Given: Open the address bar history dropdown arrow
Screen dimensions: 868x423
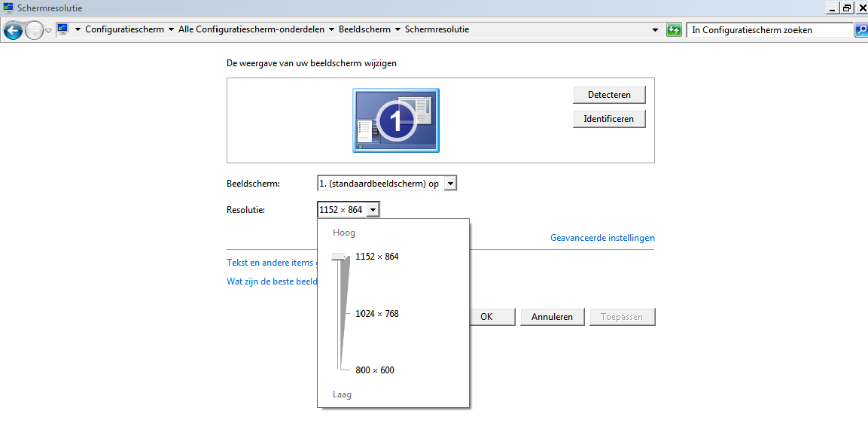Looking at the screenshot, I should tap(656, 30).
